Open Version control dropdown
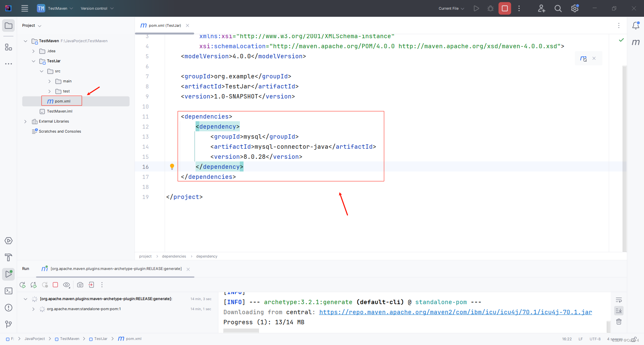 97,8
